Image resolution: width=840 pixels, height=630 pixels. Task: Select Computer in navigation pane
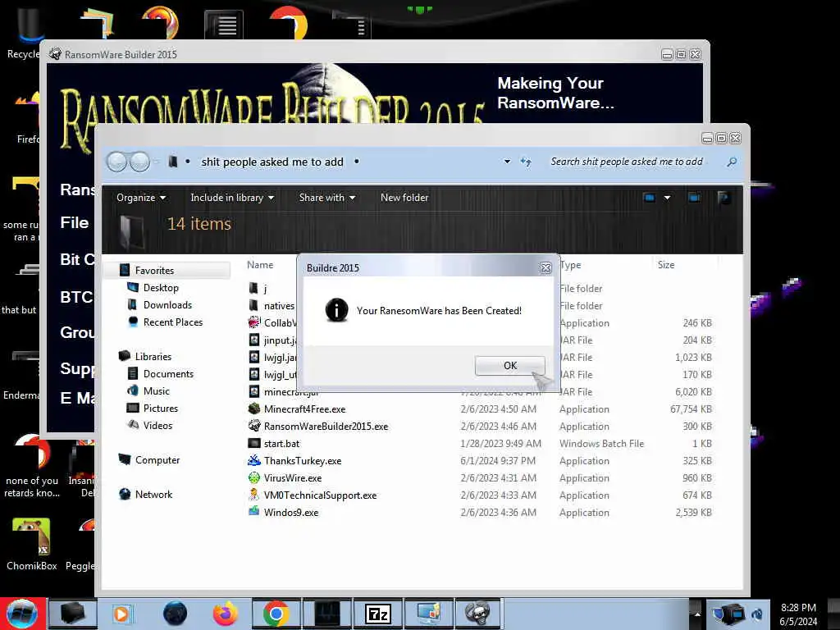coord(157,459)
